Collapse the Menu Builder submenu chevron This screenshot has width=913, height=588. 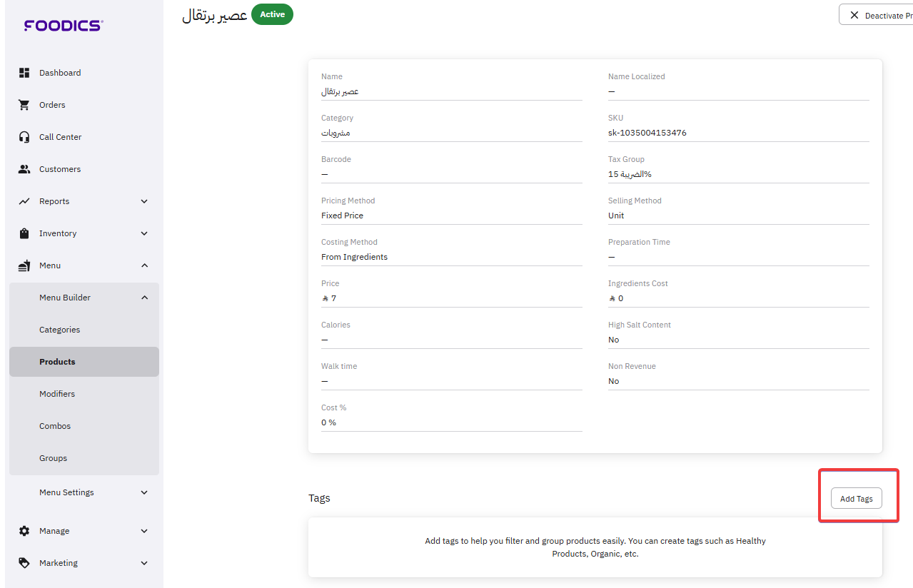click(x=144, y=298)
